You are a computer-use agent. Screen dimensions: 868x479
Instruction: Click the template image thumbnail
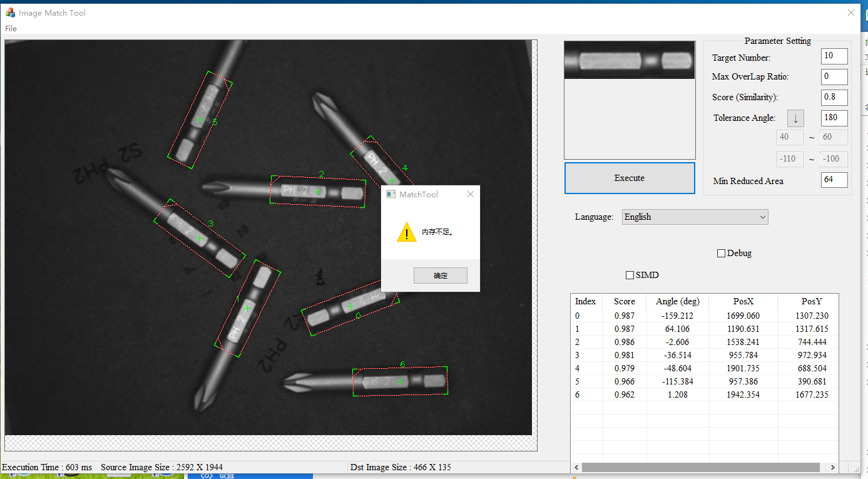[630, 60]
